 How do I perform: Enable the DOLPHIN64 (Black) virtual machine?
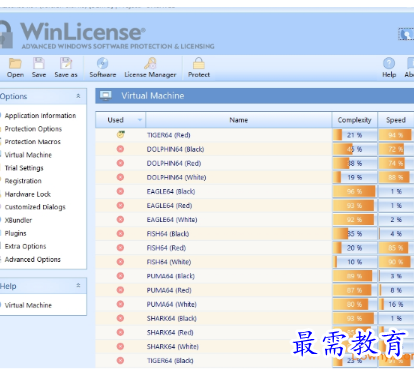coord(120,149)
